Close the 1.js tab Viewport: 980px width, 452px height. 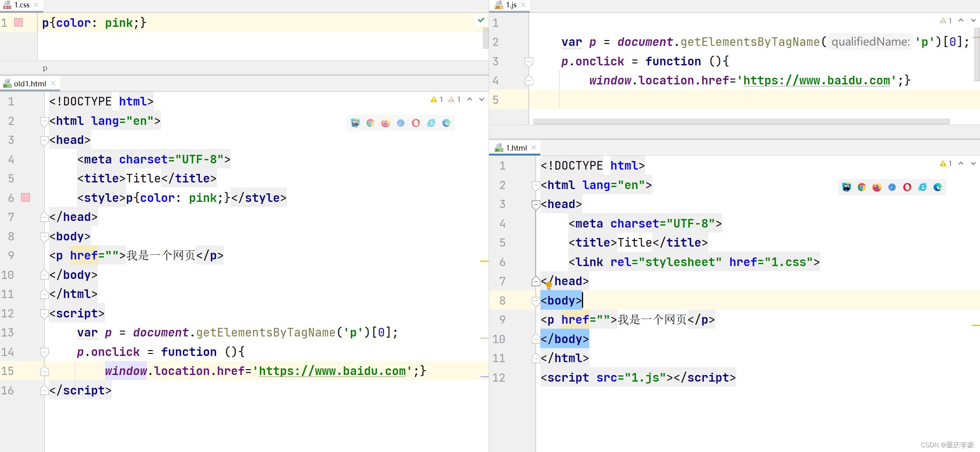pos(523,5)
